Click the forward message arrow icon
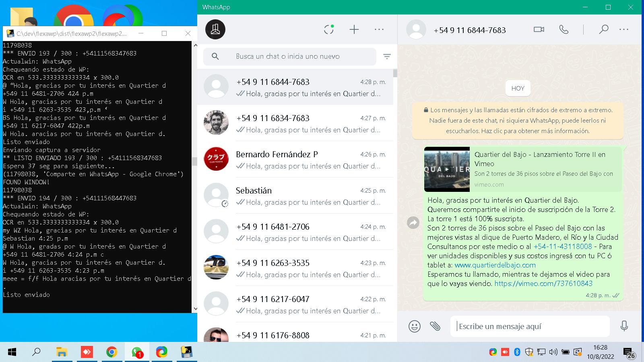 point(413,222)
